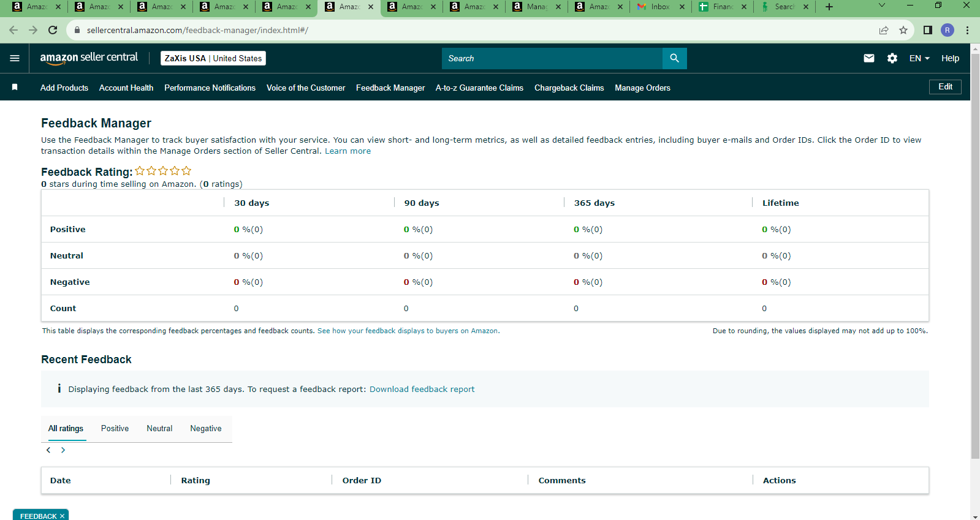Click the 'Actions' column header
Screen dimensions: 980x520
[779, 480]
